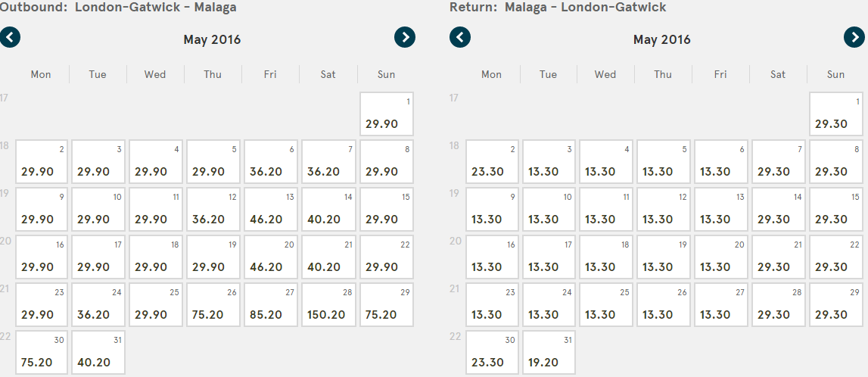This screenshot has width=868, height=377.
Task: Pick return May 26 fare 13.30
Action: click(663, 304)
